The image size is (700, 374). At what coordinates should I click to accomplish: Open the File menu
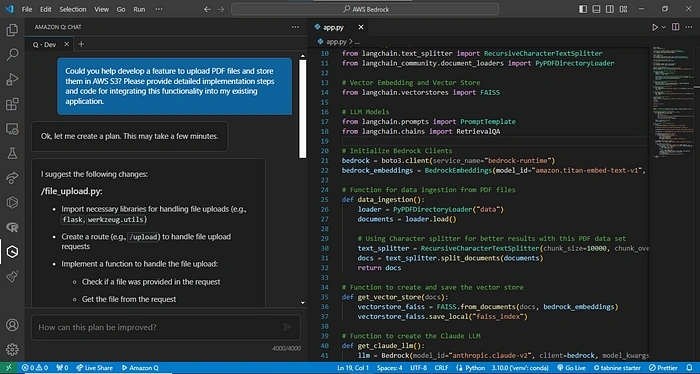point(27,9)
